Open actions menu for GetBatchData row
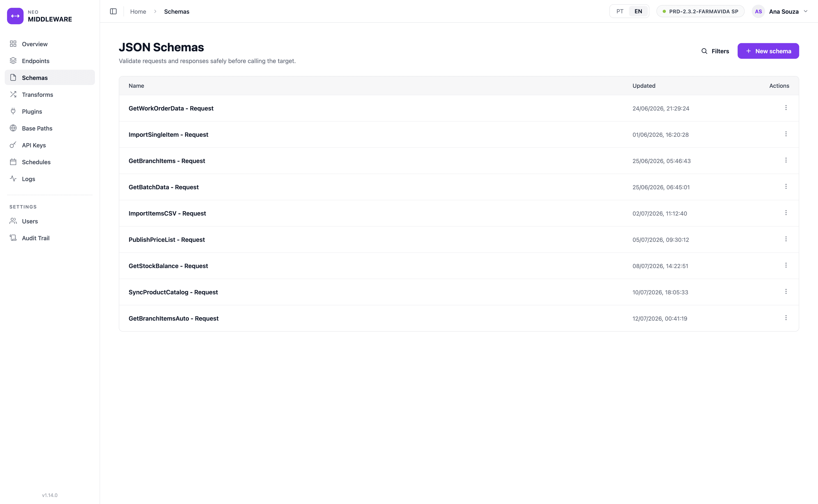Image resolution: width=818 pixels, height=504 pixels. pos(786,186)
